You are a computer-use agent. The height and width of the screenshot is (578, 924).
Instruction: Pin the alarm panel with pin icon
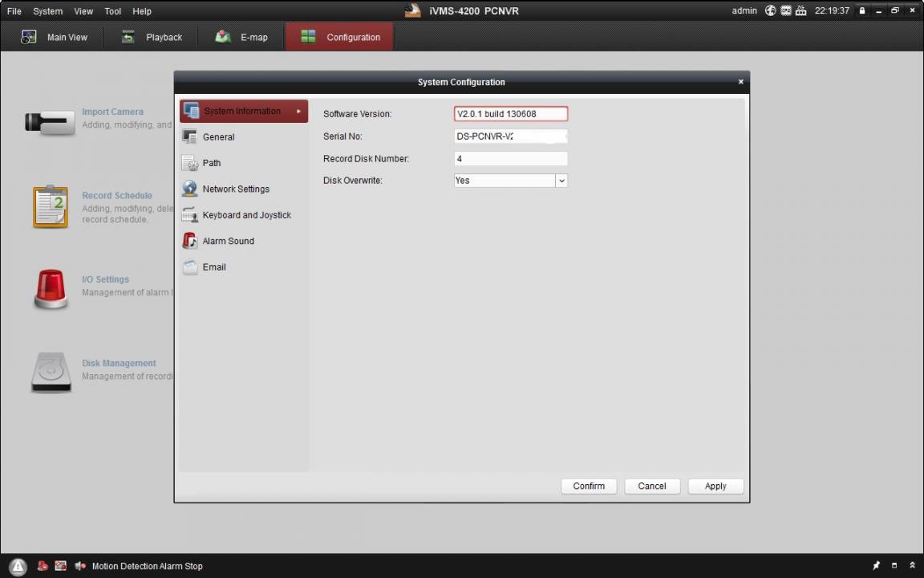pyautogui.click(x=876, y=566)
